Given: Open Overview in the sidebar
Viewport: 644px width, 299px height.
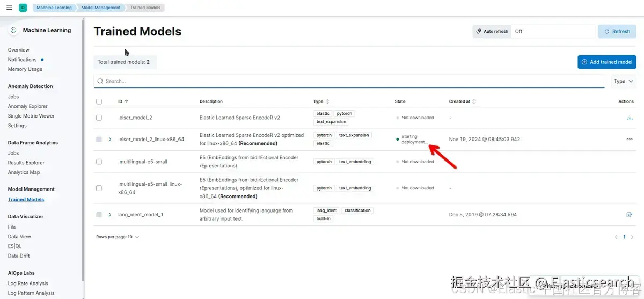Looking at the screenshot, I should pos(19,50).
